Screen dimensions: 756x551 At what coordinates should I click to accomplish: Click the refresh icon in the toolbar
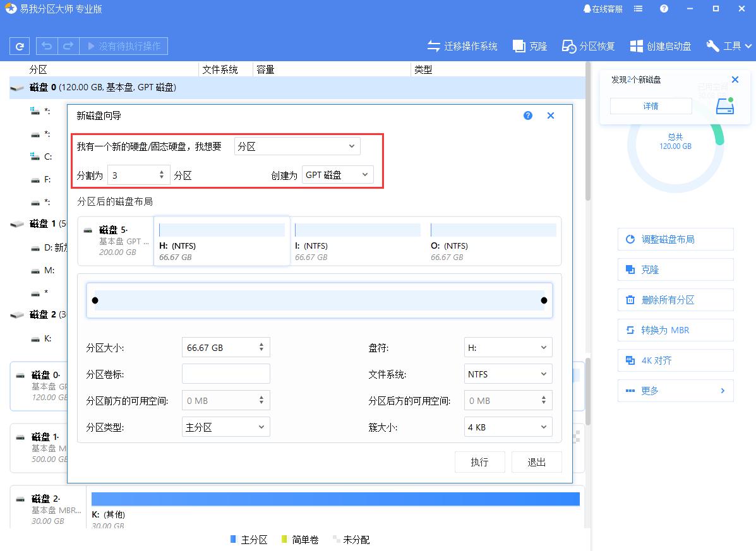click(x=19, y=45)
